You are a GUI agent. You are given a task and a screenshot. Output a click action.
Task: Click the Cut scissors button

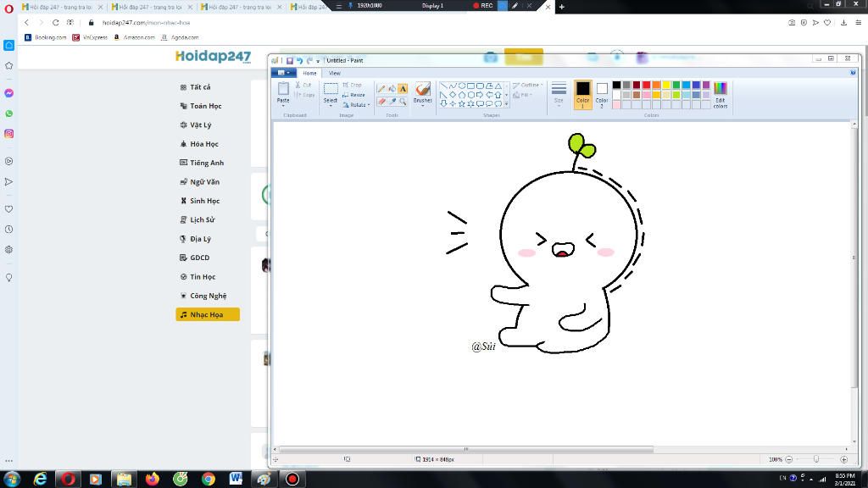click(x=303, y=85)
